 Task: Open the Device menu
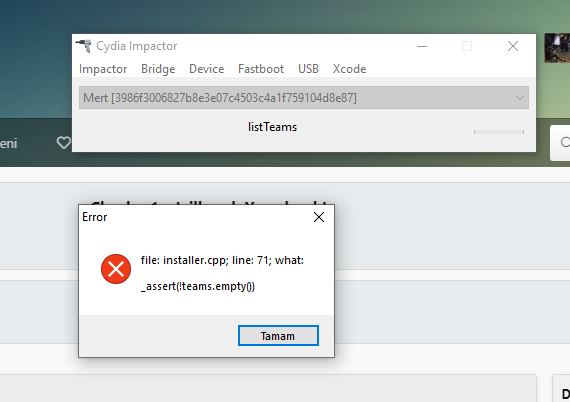(x=206, y=69)
